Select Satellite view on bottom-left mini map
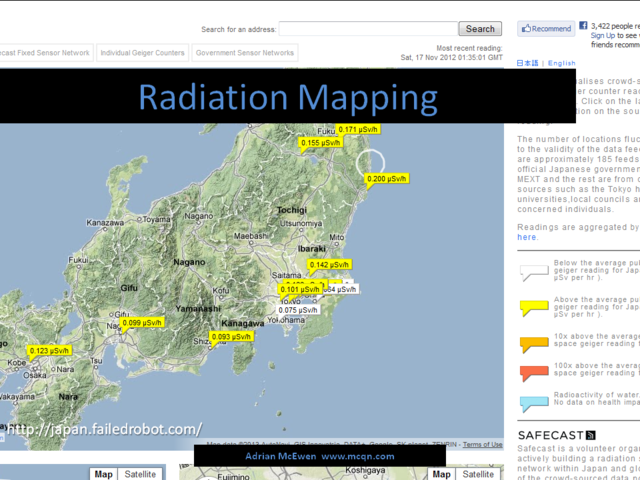The width and height of the screenshot is (640, 480). 140,474
